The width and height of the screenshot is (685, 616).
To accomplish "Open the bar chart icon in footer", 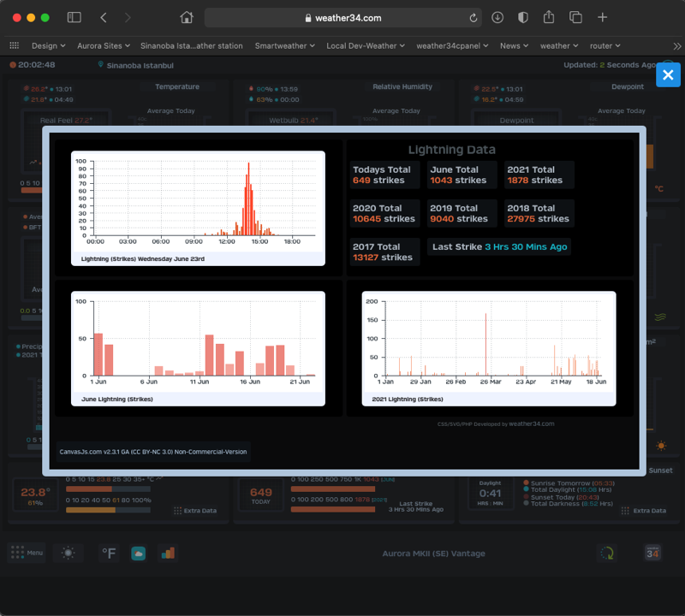I will 168,554.
